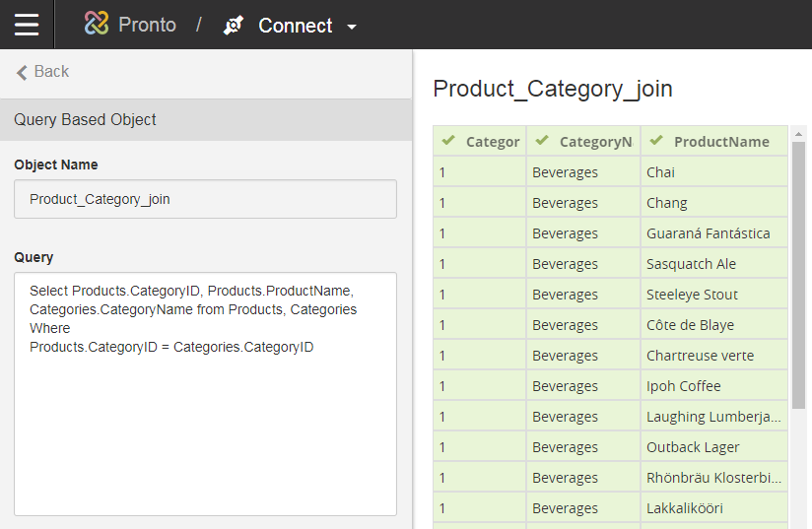Click the Back link
Image resolution: width=812 pixels, height=529 pixels.
tap(51, 71)
